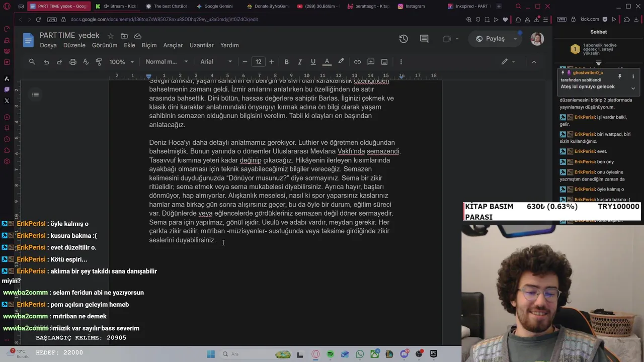Screen dimensions: 644x362
Task: Insert an image
Action: pyautogui.click(x=384, y=62)
